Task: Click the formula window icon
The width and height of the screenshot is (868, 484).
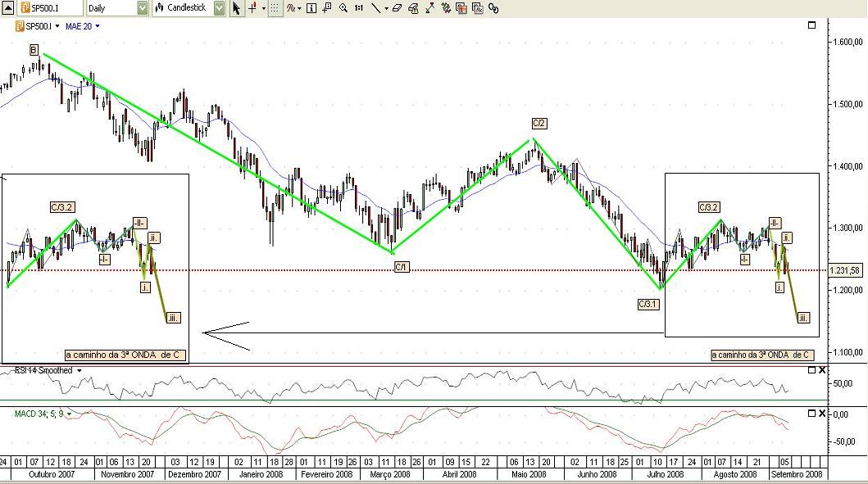Action: coord(478,8)
